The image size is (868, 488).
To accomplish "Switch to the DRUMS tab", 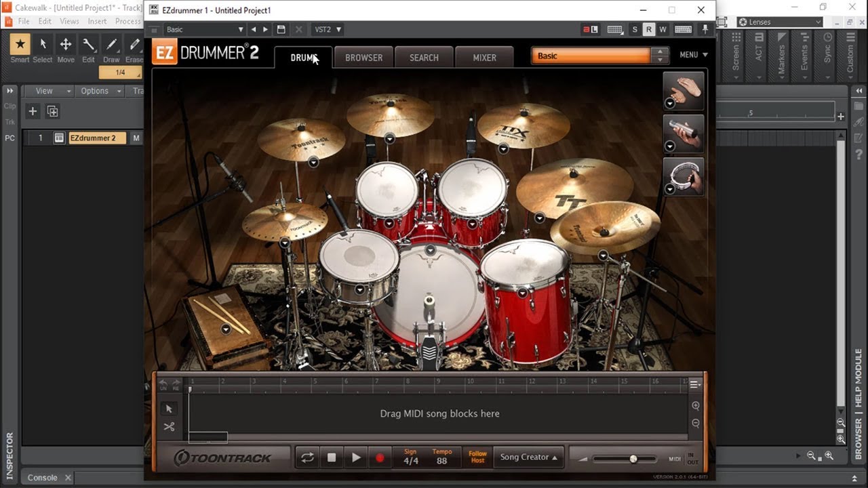I will tap(303, 58).
